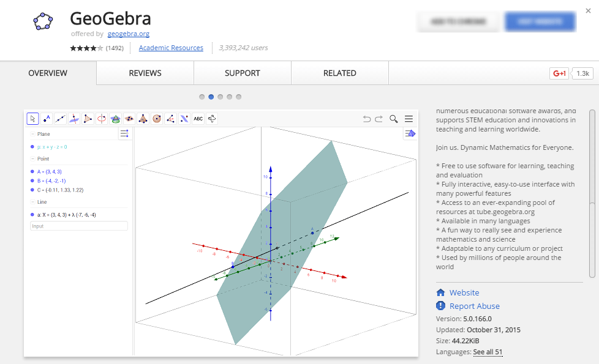Toggle visibility of line a

(x=32, y=215)
